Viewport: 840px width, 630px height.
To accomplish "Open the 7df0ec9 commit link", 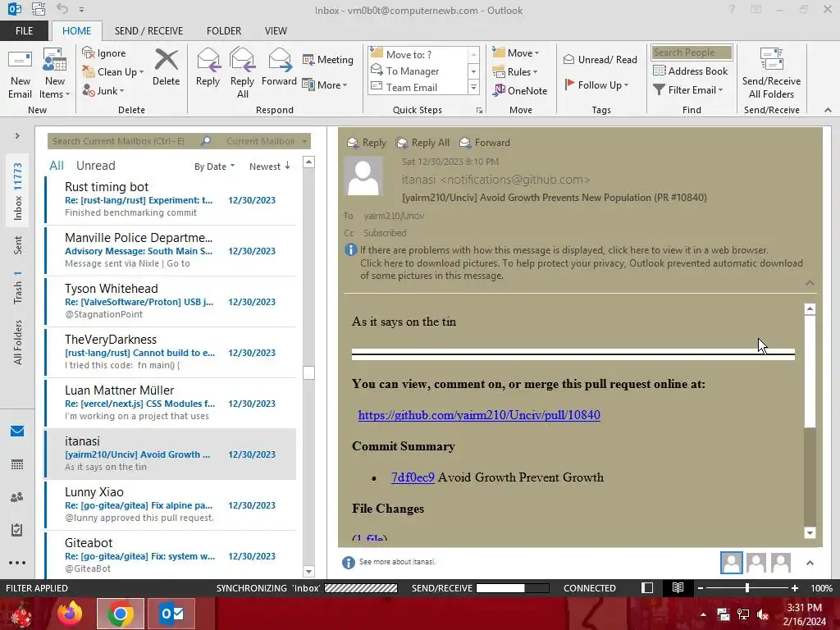I will [x=413, y=477].
